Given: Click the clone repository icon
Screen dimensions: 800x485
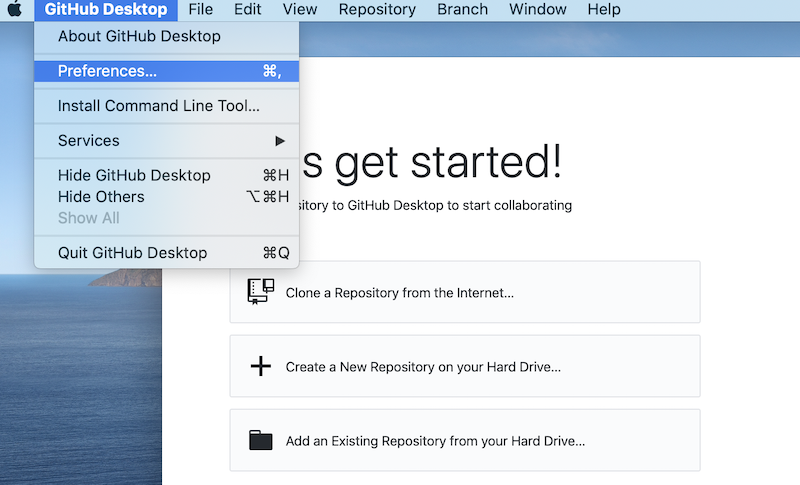Looking at the screenshot, I should tap(260, 292).
